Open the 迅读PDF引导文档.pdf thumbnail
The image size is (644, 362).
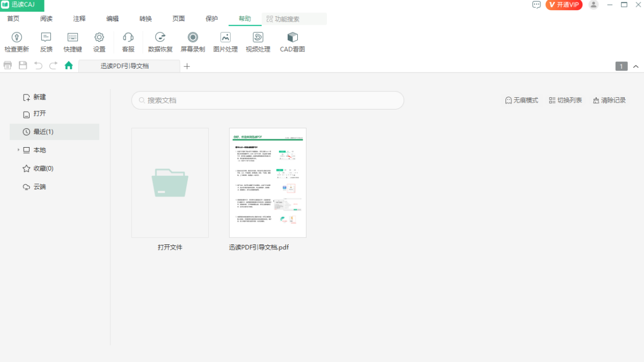coord(268,183)
